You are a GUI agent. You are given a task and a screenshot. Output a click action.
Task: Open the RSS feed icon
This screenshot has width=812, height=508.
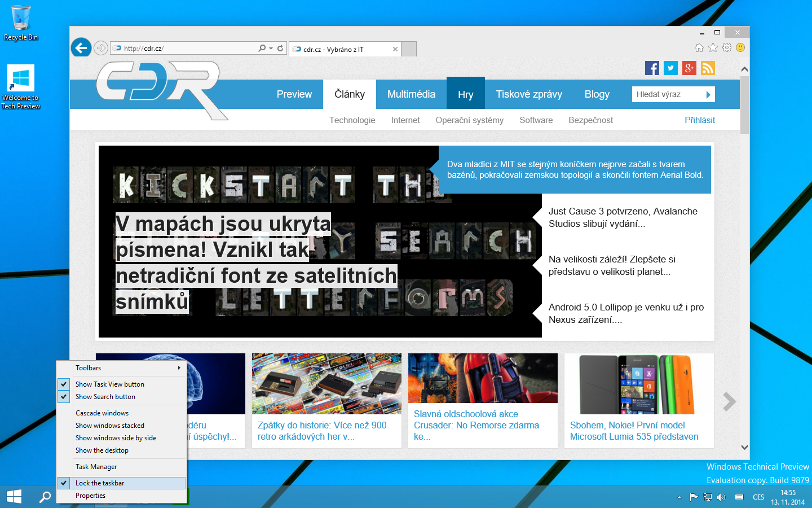tap(708, 68)
